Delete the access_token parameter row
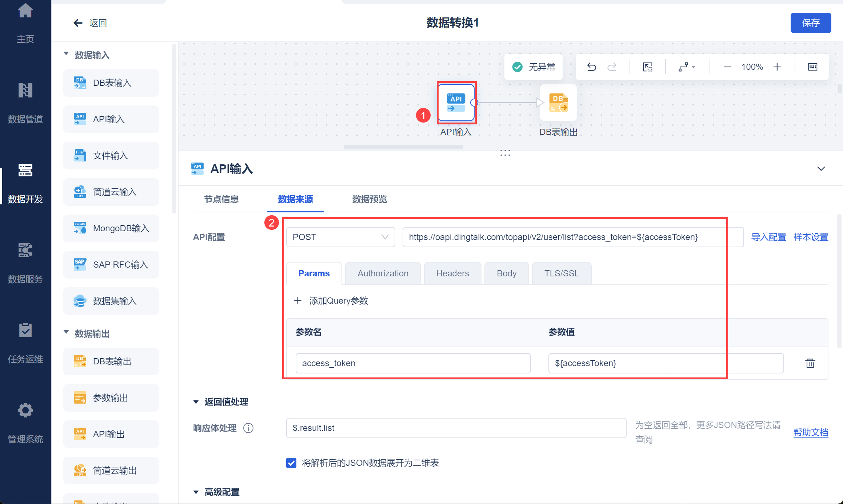The height and width of the screenshot is (504, 843). pyautogui.click(x=810, y=363)
